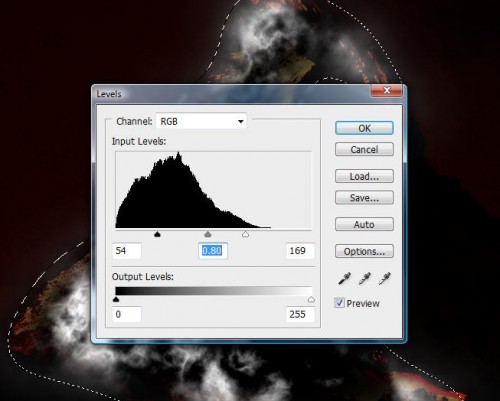Select the output black level slider

point(116,299)
